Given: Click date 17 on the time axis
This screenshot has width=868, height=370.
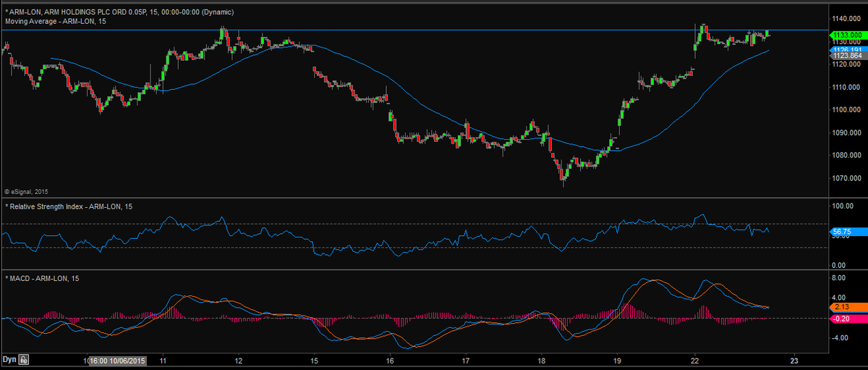Looking at the screenshot, I should 465,360.
